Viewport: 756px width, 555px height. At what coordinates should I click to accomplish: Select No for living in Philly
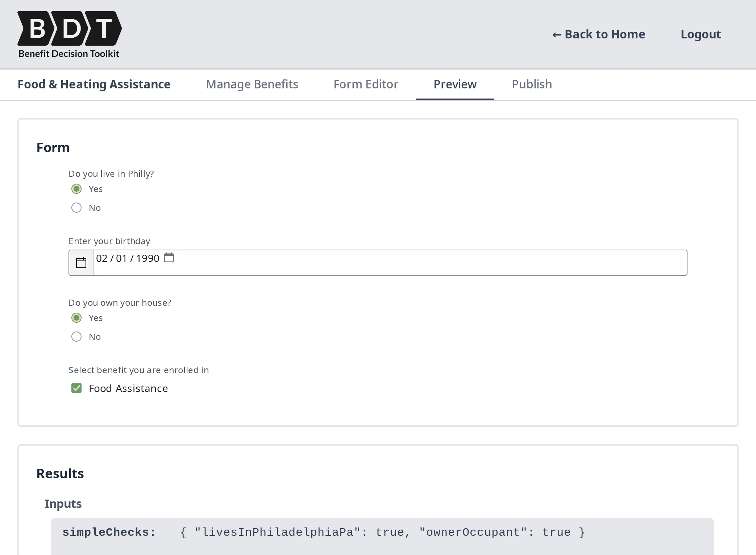tap(76, 207)
